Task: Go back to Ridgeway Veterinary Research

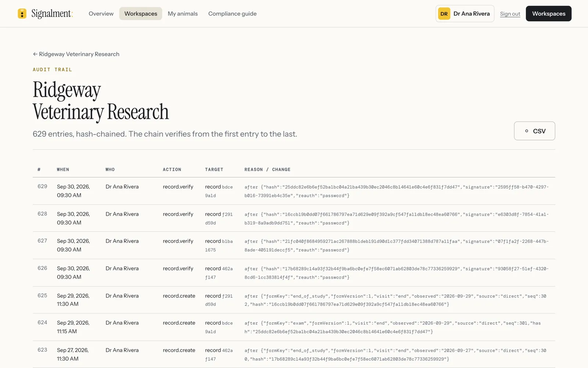Action: (x=76, y=54)
